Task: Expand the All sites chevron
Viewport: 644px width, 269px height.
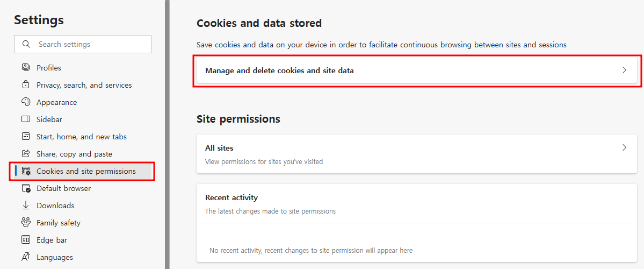Action: 624,147
